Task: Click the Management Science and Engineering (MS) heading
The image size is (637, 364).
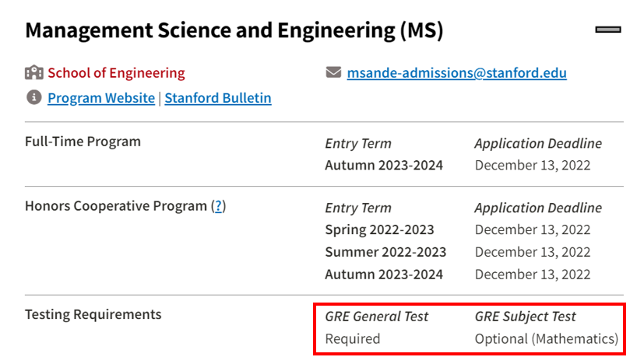Action: tap(234, 30)
